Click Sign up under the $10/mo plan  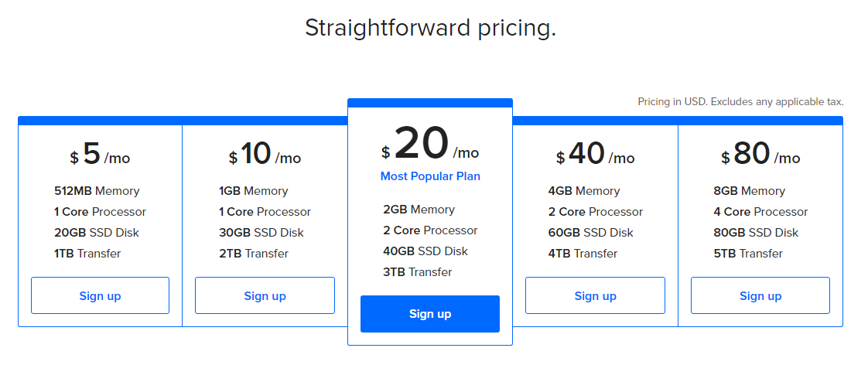(x=265, y=295)
